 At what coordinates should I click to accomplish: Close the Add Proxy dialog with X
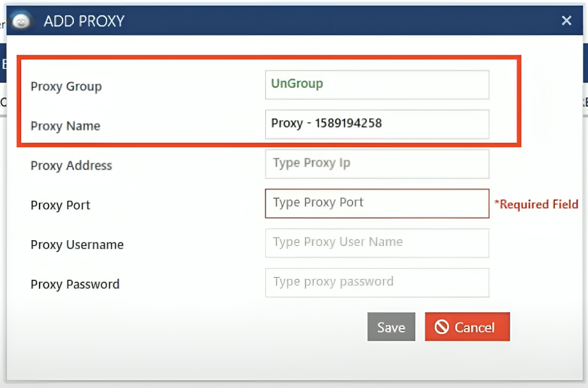[566, 21]
